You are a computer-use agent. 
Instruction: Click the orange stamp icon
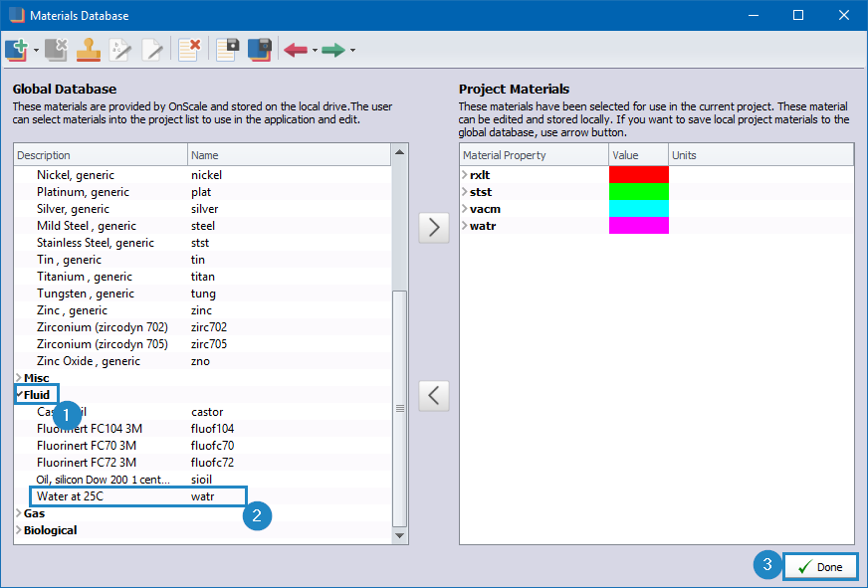click(89, 50)
